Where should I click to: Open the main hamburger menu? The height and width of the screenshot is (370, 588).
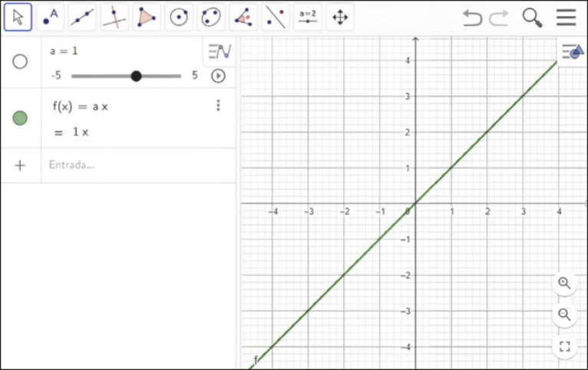pos(567,17)
